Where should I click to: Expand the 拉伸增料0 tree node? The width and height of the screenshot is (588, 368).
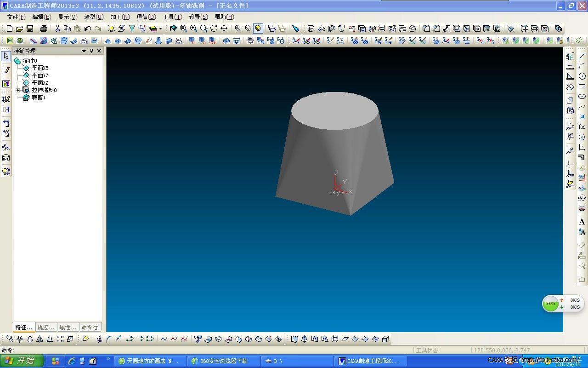(18, 90)
